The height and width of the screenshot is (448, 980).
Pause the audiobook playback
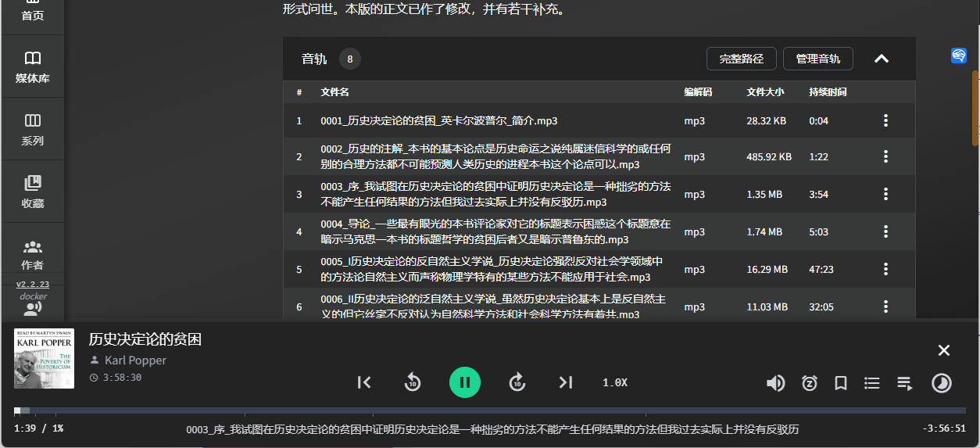coord(464,382)
